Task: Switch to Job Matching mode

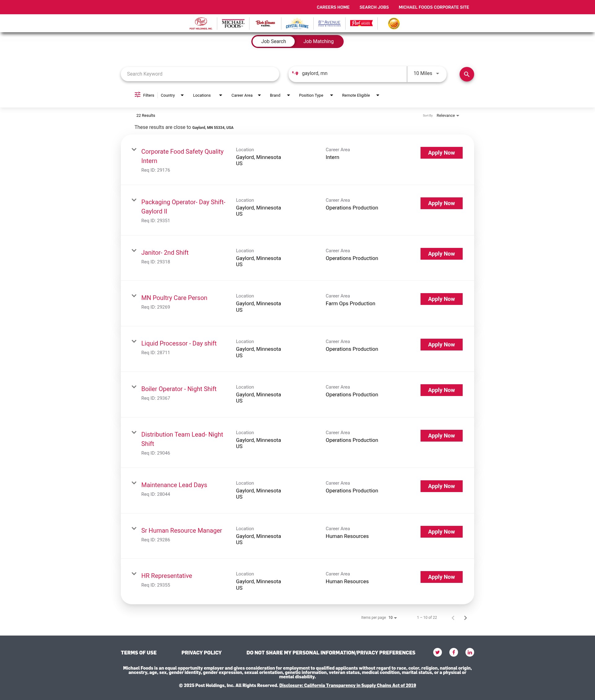Action: tap(318, 42)
